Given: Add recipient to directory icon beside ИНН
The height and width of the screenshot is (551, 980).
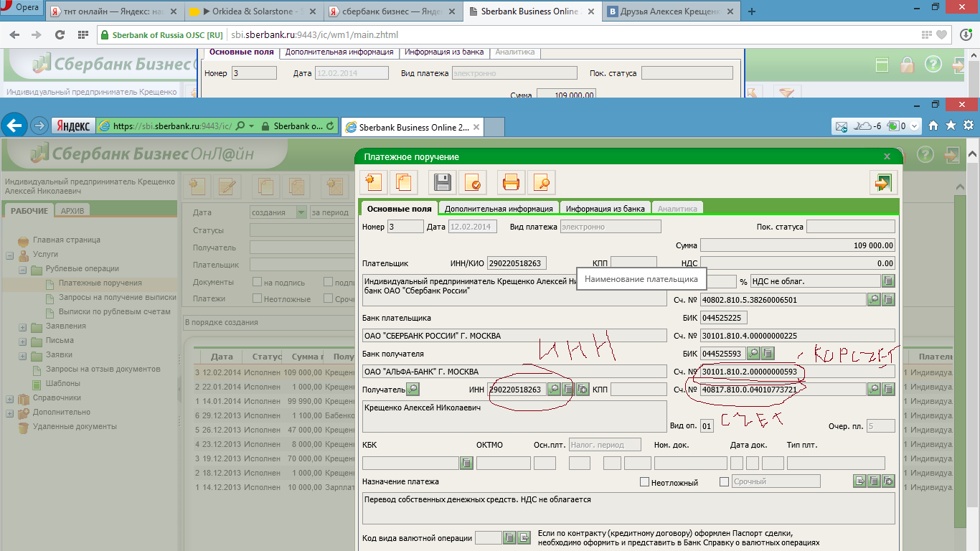Looking at the screenshot, I should [x=583, y=389].
